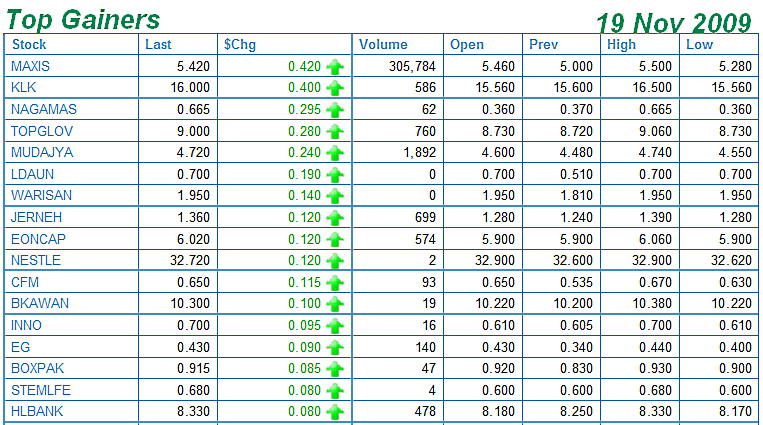This screenshot has height=425, width=763.
Task: Click the green up arrow in EG row
Action: 335,348
